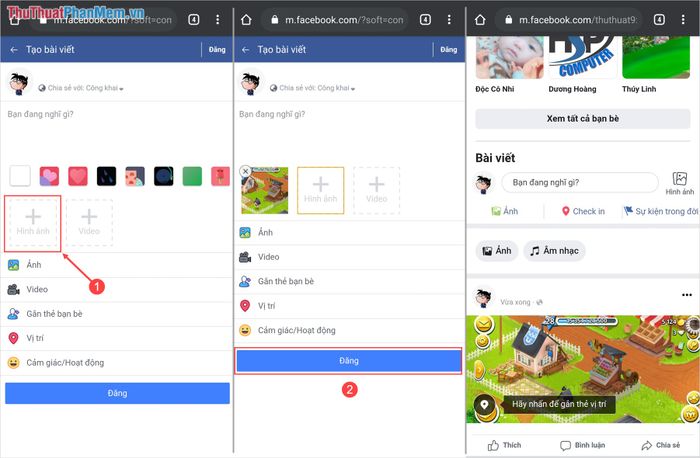The width and height of the screenshot is (700, 458).
Task: Switch to the Ảnh pill tab beside Âm nhạc
Action: 496,251
